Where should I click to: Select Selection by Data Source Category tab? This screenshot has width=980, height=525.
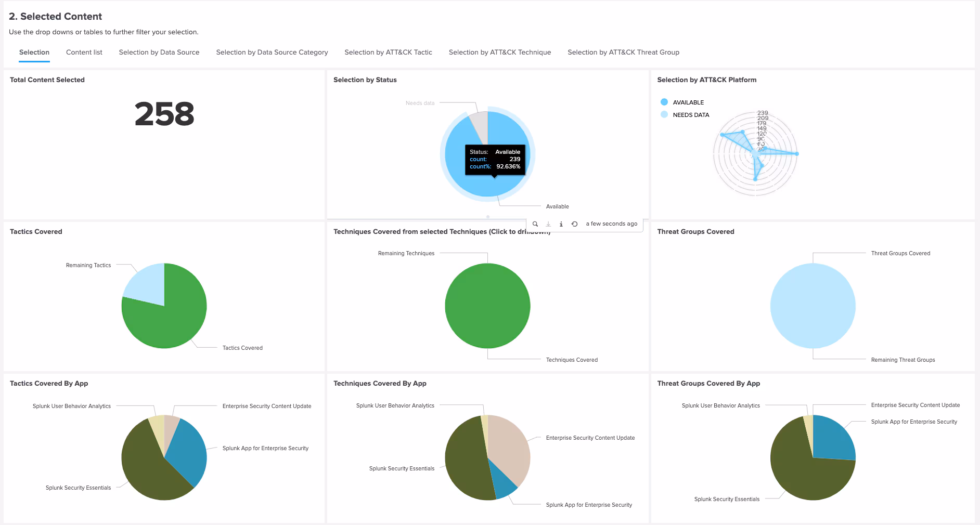[x=272, y=52]
